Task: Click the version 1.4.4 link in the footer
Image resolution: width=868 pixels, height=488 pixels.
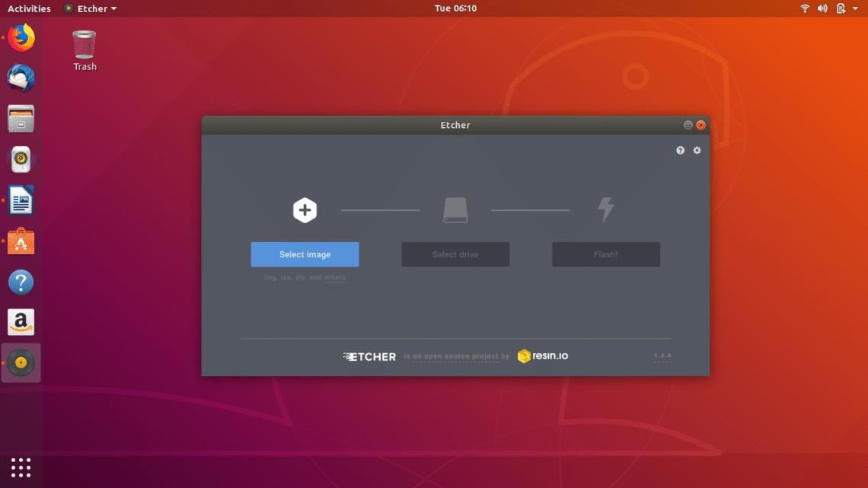Action: [662, 356]
